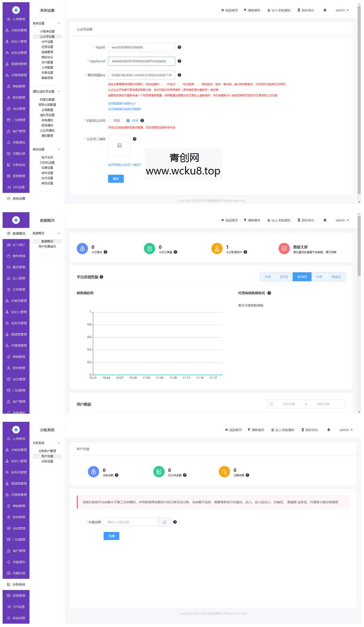Click into the AppID input field
Image resolution: width=364 pixels, height=627 pixels.
click(142, 47)
